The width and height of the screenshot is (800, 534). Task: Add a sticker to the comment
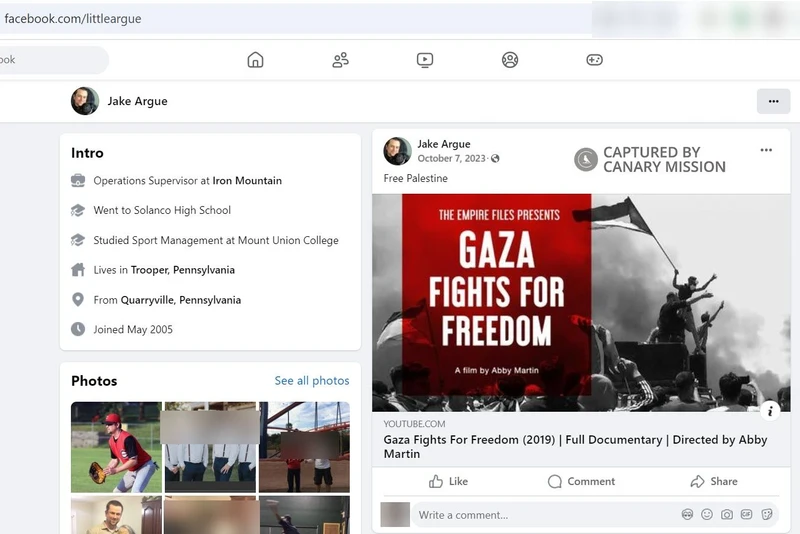coord(767,514)
